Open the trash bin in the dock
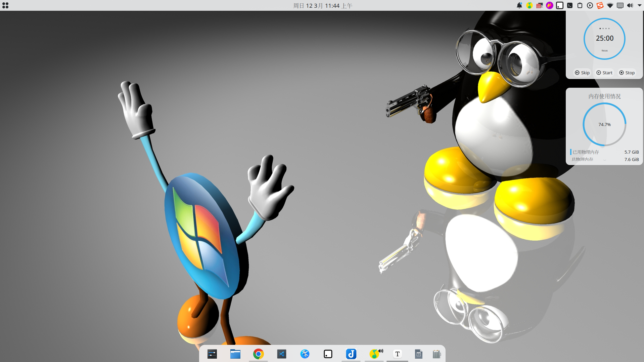The width and height of the screenshot is (644, 362). coord(436,354)
